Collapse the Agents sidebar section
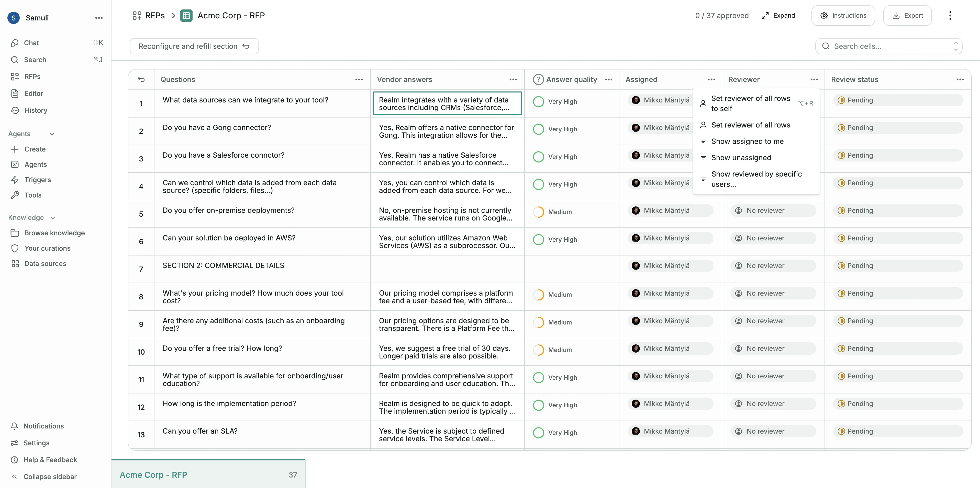The width and height of the screenshot is (980, 488). tap(52, 134)
